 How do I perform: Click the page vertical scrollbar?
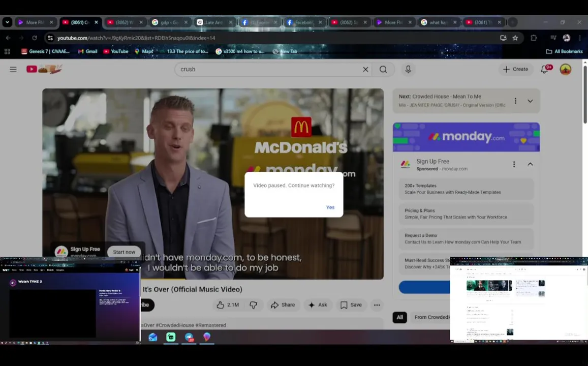(584, 95)
